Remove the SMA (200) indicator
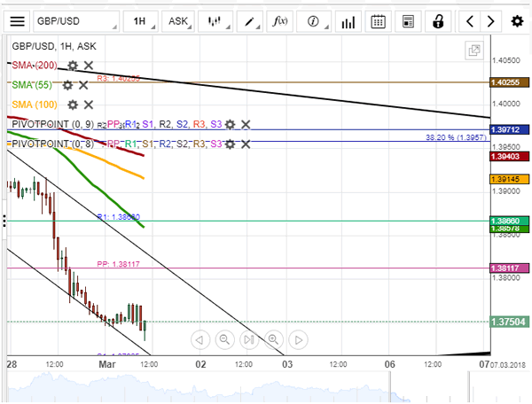This screenshot has width=532, height=404. [x=89, y=66]
